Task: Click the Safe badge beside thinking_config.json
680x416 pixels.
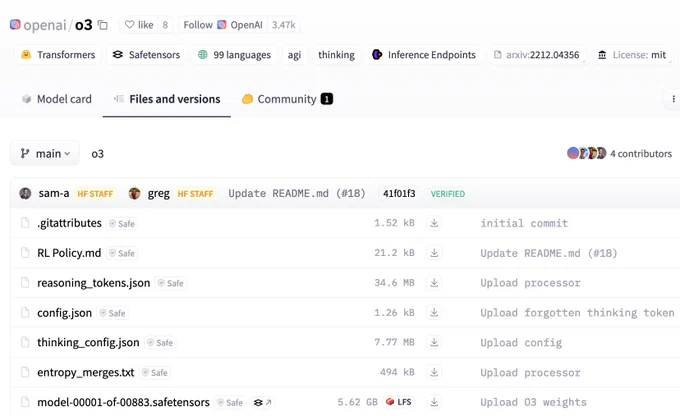Action: coord(160,343)
